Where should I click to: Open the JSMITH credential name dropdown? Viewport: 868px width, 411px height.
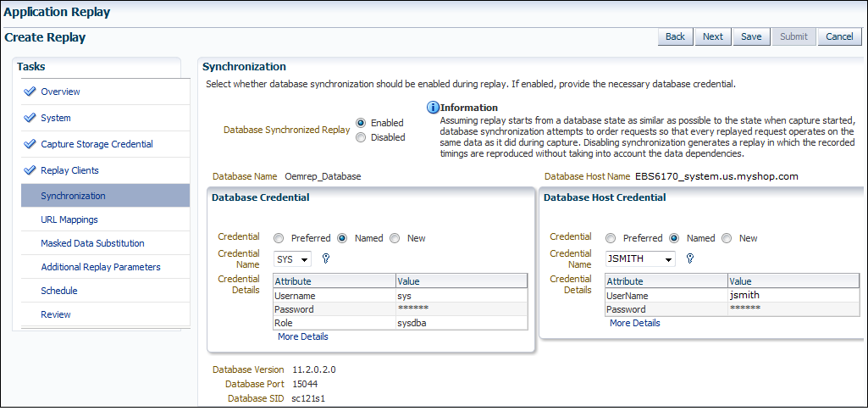640,258
